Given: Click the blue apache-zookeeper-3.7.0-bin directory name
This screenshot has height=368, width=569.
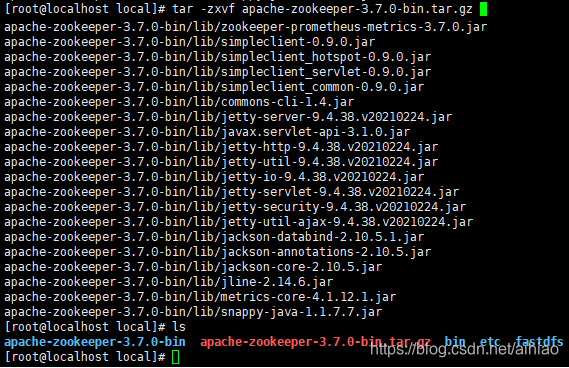Looking at the screenshot, I should (x=95, y=342).
